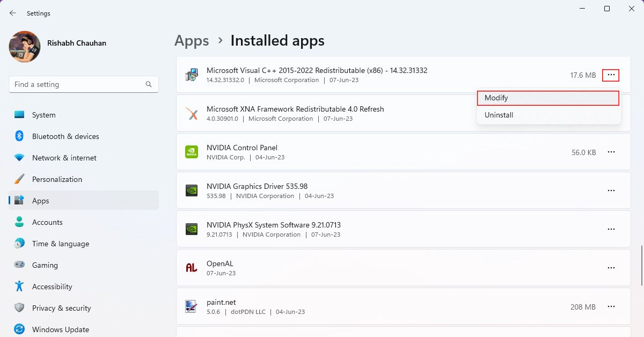Click the Apps sidebar icon
Screen dimensions: 644x337
click(x=19, y=201)
